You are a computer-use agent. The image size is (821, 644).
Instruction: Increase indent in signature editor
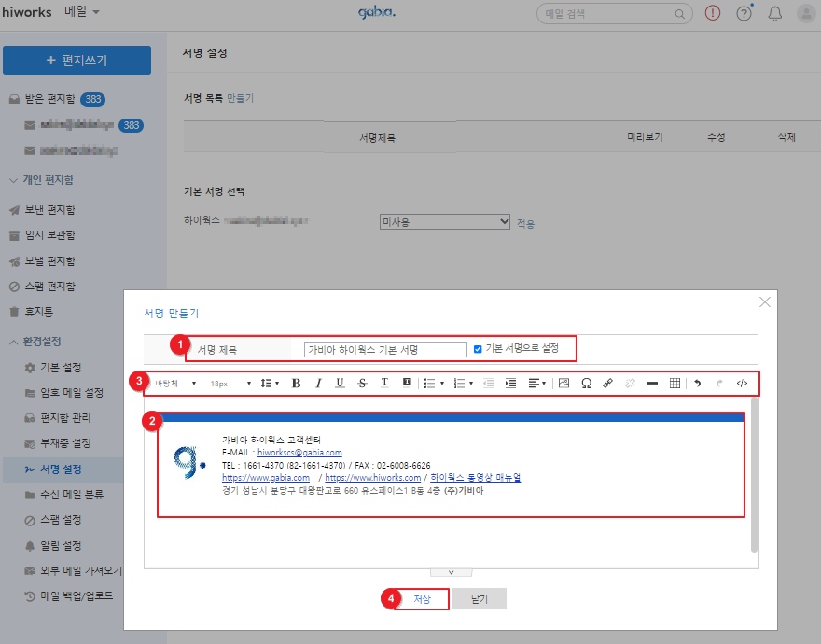[x=510, y=383]
